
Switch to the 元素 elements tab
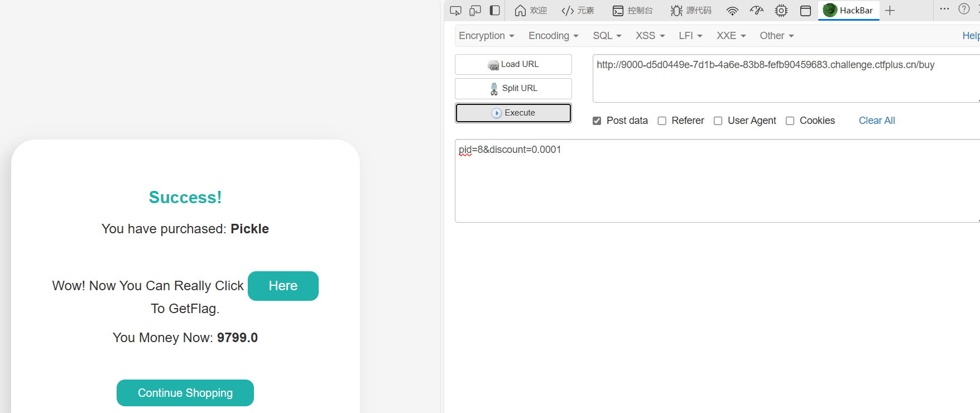(x=578, y=11)
